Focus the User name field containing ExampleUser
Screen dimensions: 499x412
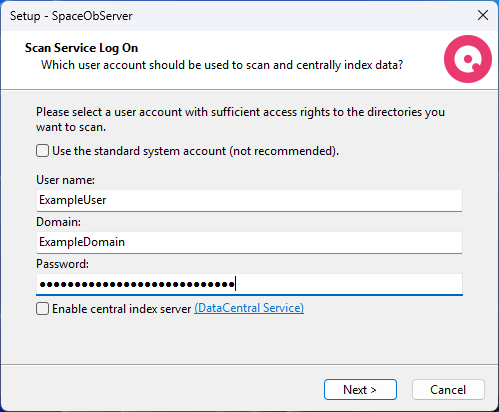point(249,200)
